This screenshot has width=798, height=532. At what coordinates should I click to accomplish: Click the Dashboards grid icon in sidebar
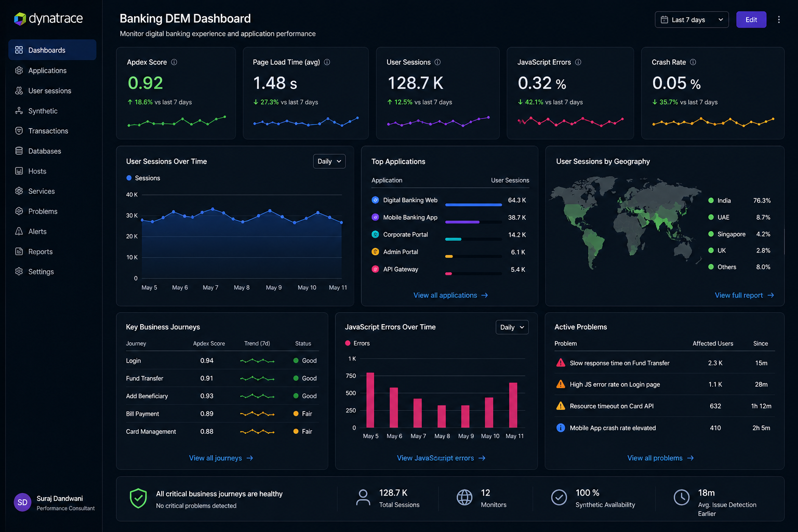click(19, 50)
